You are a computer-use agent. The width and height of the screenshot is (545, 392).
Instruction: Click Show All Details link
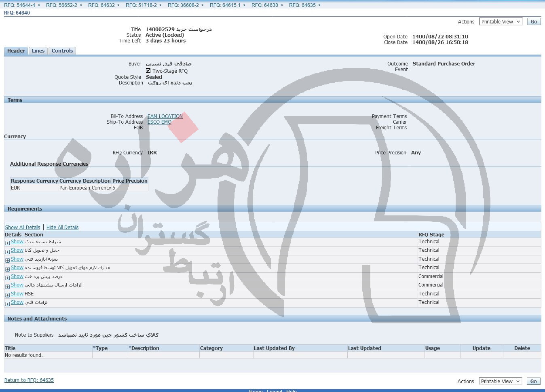pos(23,228)
